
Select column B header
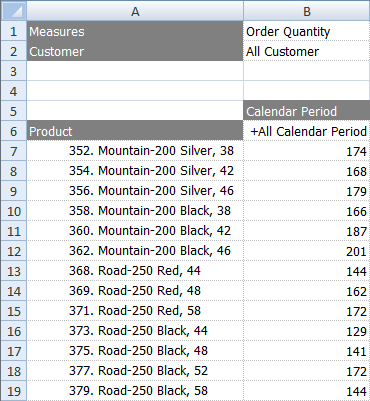click(307, 11)
